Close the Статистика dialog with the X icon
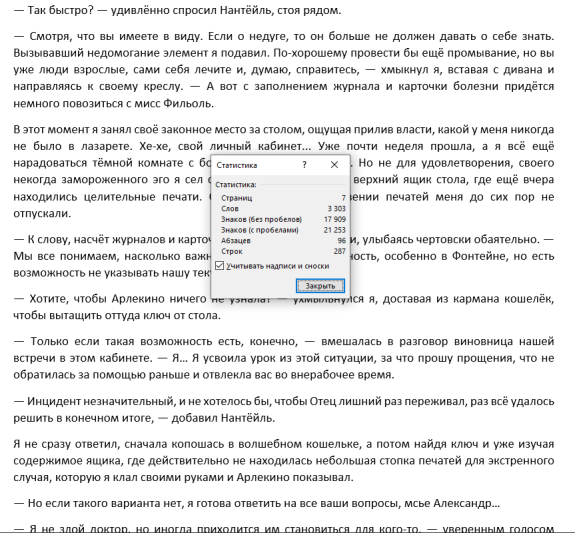This screenshot has width=575, height=533. click(334, 165)
